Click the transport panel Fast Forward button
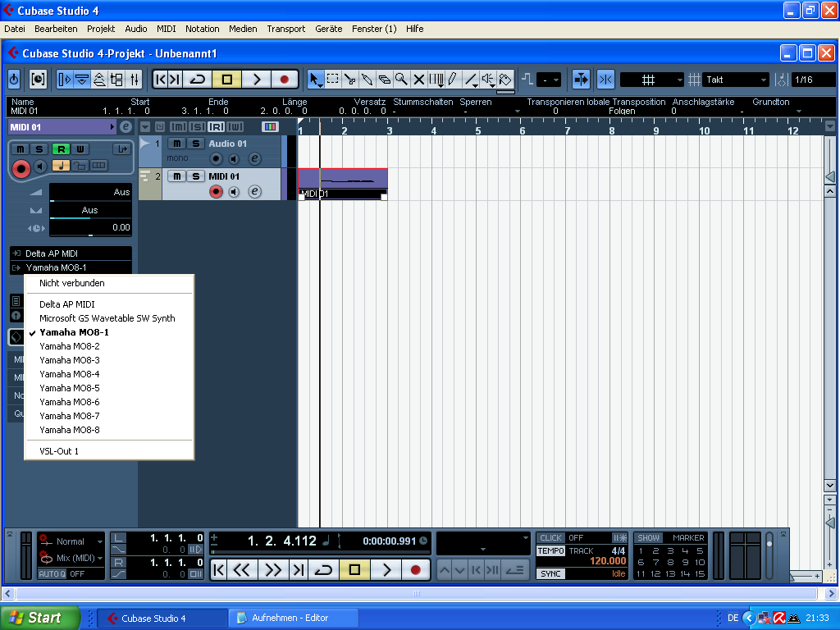The height and width of the screenshot is (630, 840). click(273, 570)
